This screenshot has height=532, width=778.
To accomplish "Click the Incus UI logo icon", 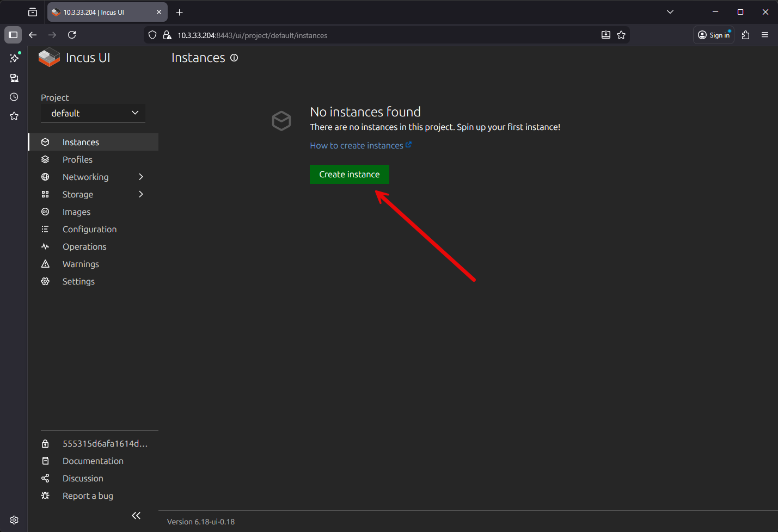I will coord(49,57).
